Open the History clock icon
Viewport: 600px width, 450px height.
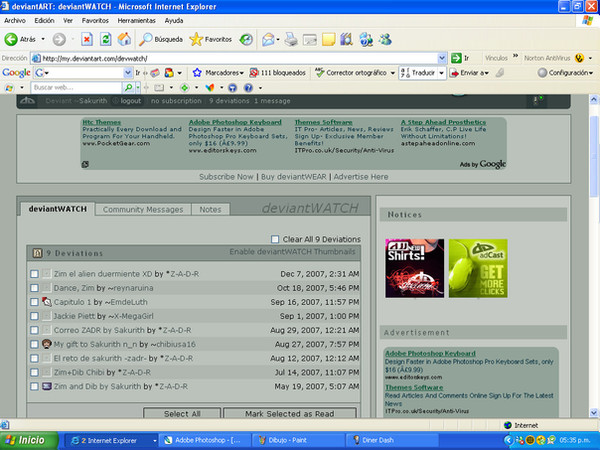tap(246, 39)
